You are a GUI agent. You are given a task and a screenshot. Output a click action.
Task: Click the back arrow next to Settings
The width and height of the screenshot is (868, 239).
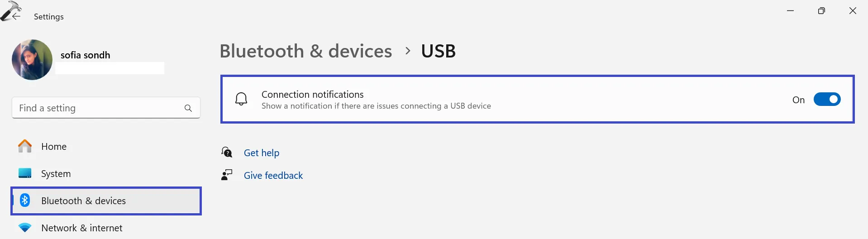(x=16, y=17)
